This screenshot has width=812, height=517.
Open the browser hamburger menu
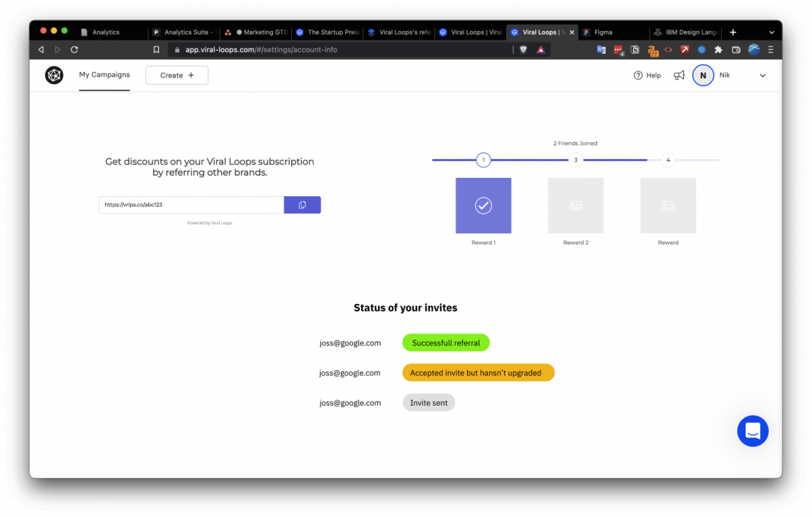click(x=770, y=50)
